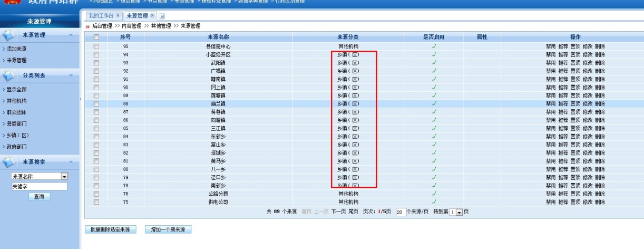Click the book icon beside 来源管理 panel header

[9, 35]
